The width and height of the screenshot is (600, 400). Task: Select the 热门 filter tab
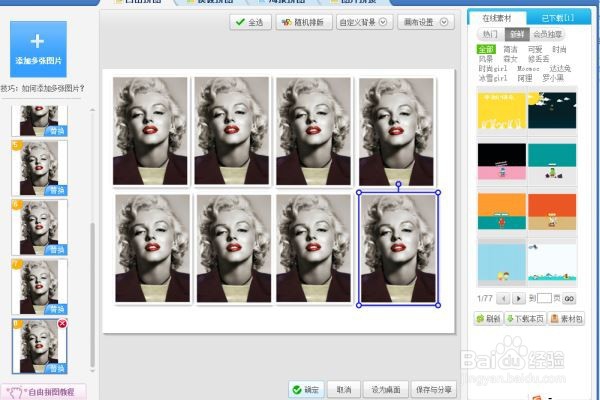coord(490,34)
